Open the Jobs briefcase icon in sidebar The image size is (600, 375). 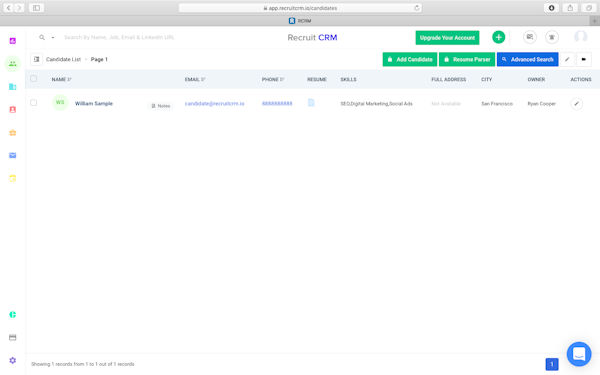pos(13,132)
